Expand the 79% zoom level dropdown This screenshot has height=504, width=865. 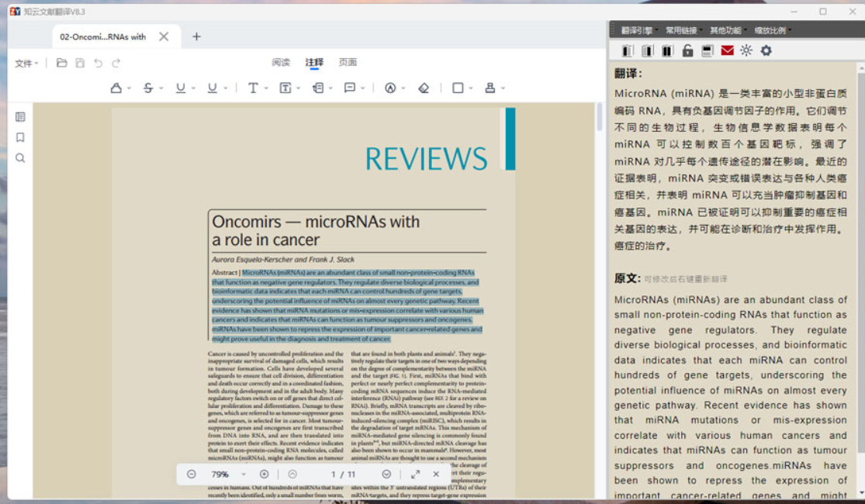[x=244, y=474]
